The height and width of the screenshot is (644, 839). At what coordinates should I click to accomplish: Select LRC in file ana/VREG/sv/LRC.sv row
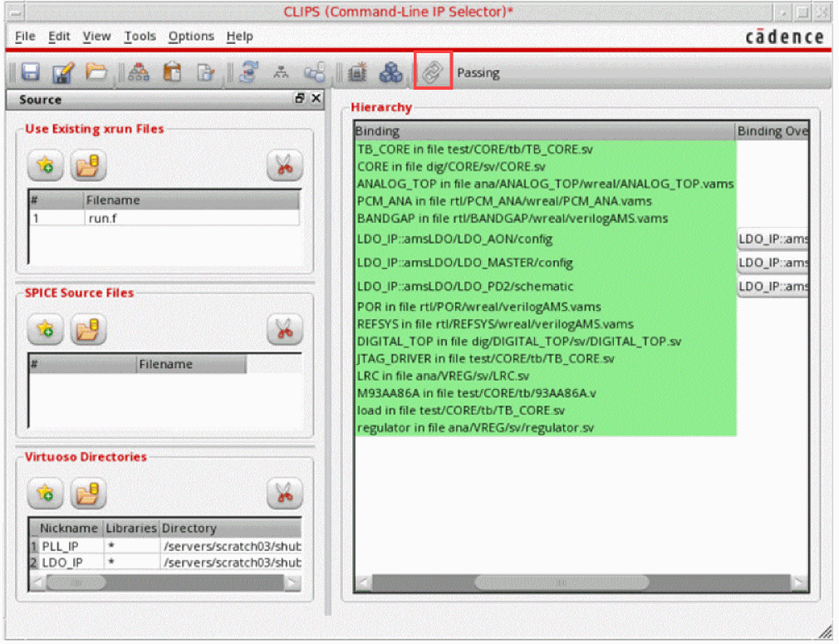tap(546, 376)
